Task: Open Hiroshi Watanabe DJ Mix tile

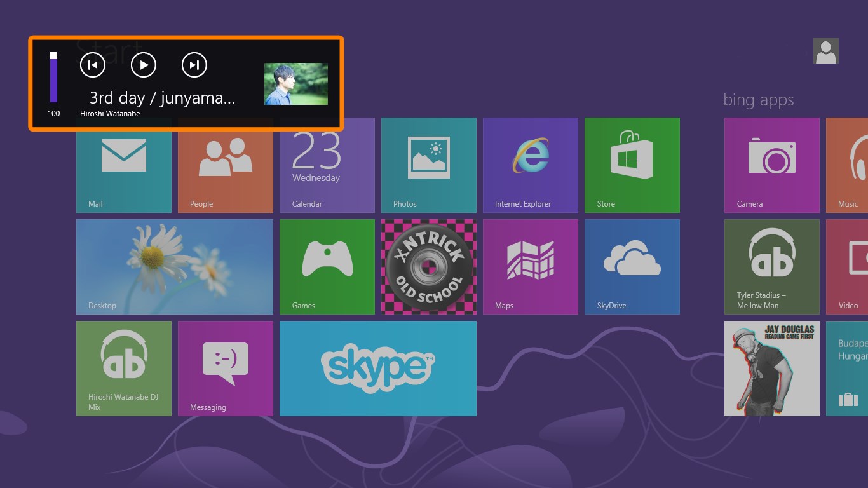Action: click(124, 369)
